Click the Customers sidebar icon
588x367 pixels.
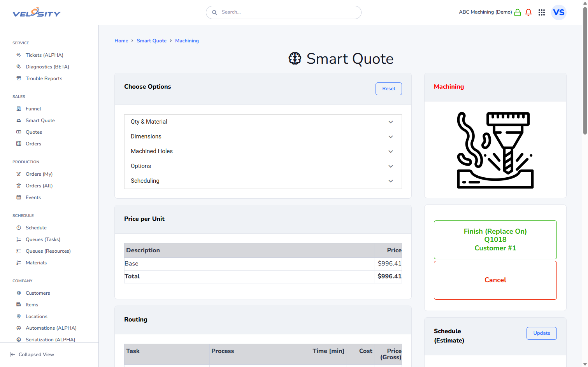(19, 293)
